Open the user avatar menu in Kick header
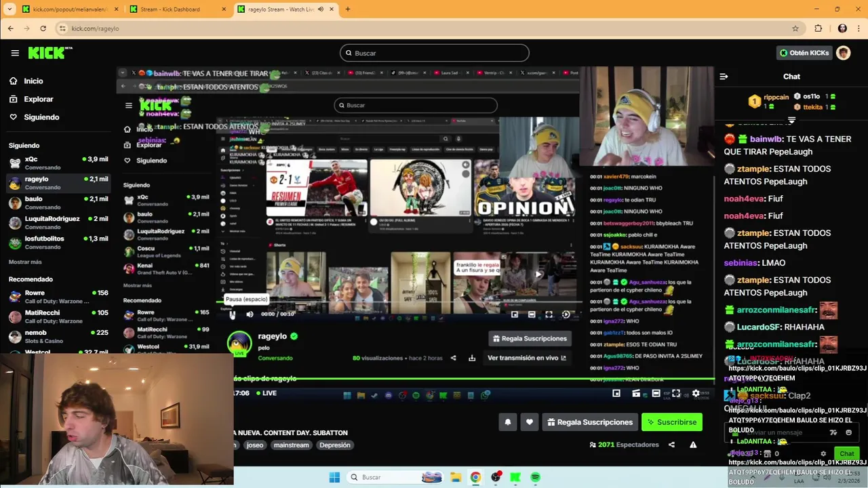The width and height of the screenshot is (868, 488). pyautogui.click(x=843, y=53)
